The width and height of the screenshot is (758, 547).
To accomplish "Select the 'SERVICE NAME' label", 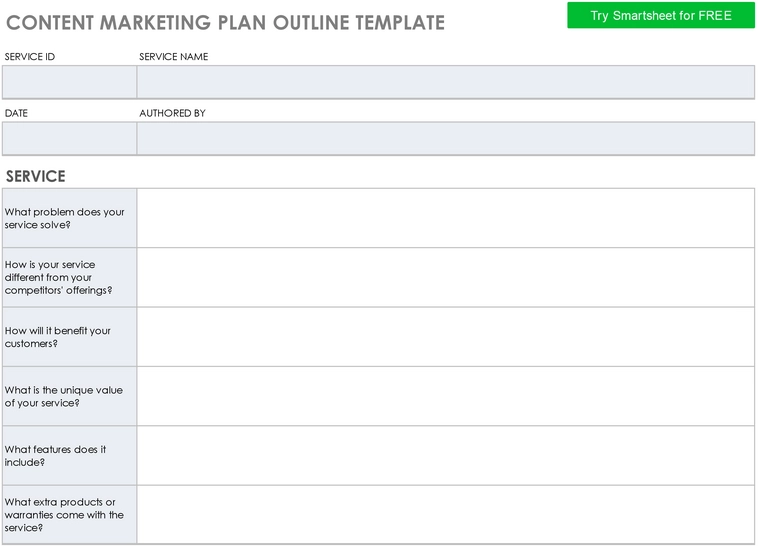I will [174, 57].
